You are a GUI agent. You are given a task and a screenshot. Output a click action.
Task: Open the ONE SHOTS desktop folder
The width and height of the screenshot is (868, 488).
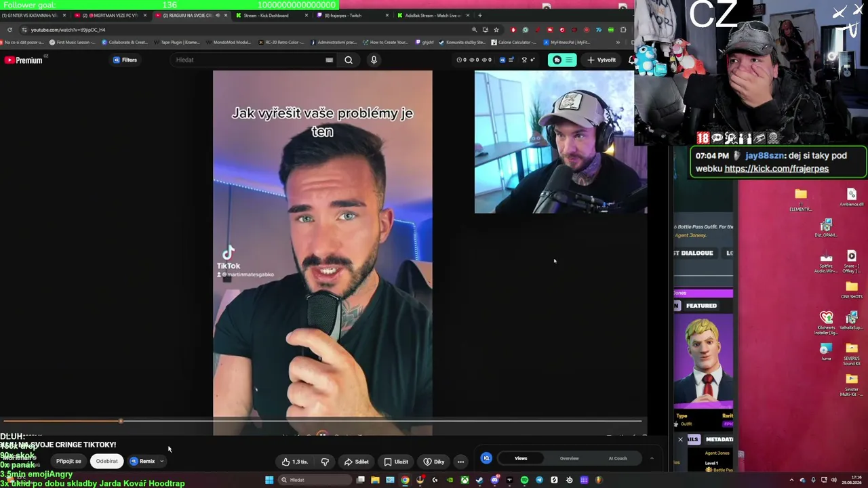point(852,289)
